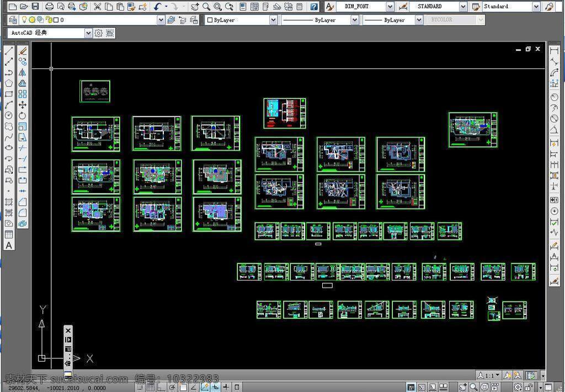Select the Polygon tool

coord(9,83)
